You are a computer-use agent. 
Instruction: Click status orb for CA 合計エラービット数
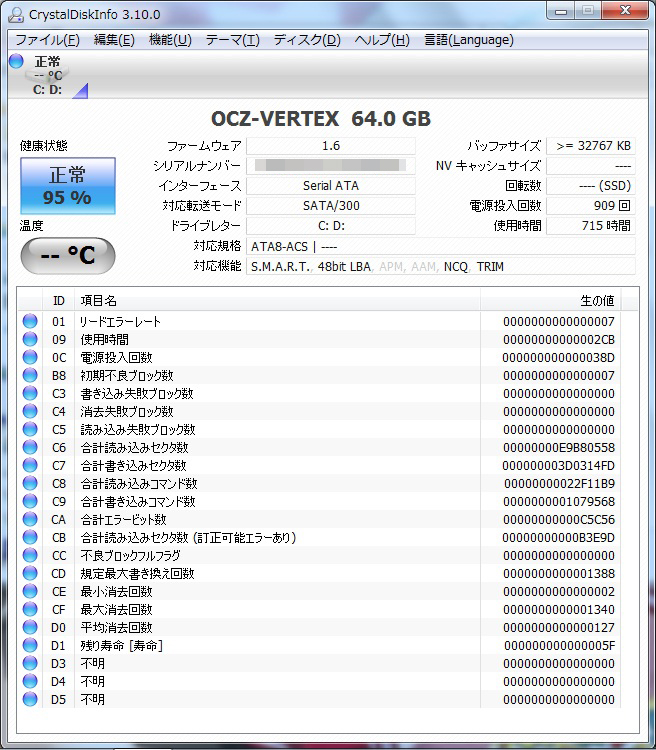coord(30,519)
